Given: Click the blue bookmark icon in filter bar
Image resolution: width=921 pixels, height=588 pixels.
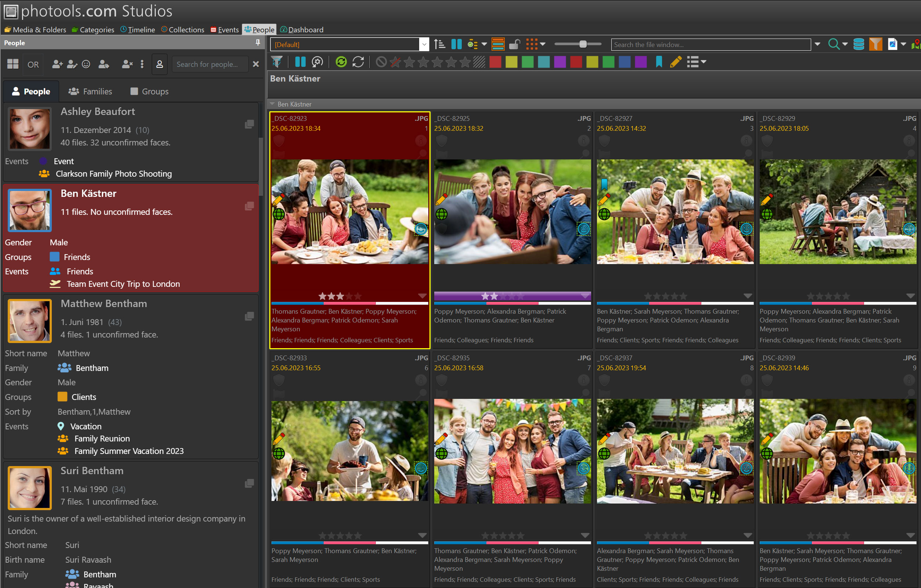Looking at the screenshot, I should coord(659,62).
